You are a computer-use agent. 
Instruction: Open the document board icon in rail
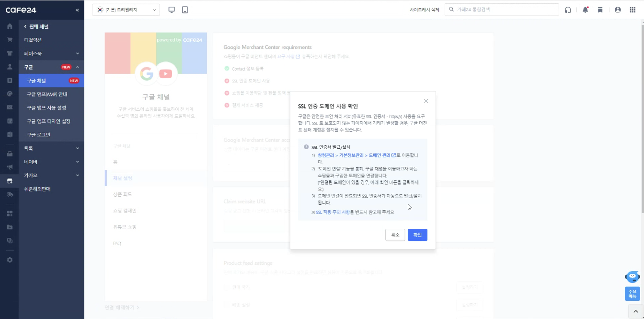click(10, 80)
